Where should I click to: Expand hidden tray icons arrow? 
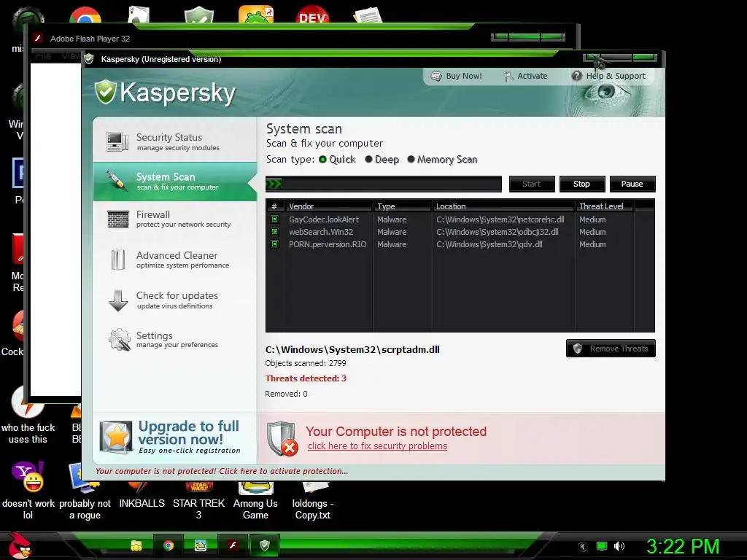pos(583,547)
